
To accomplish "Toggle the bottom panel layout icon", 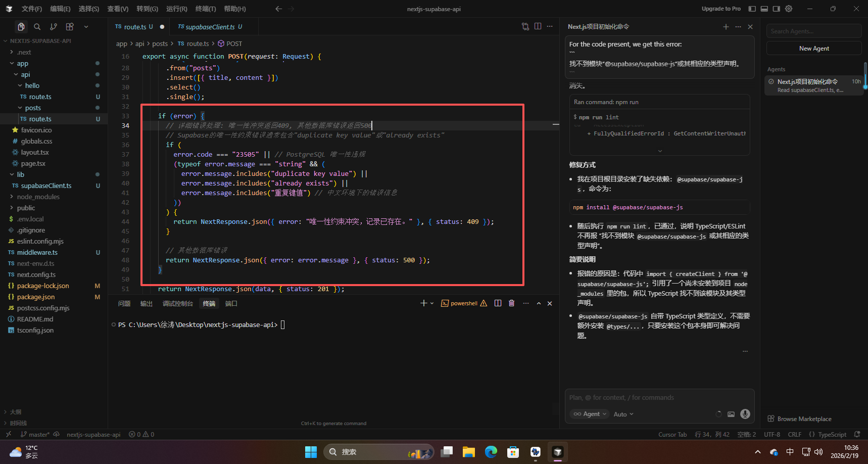I will 764,9.
